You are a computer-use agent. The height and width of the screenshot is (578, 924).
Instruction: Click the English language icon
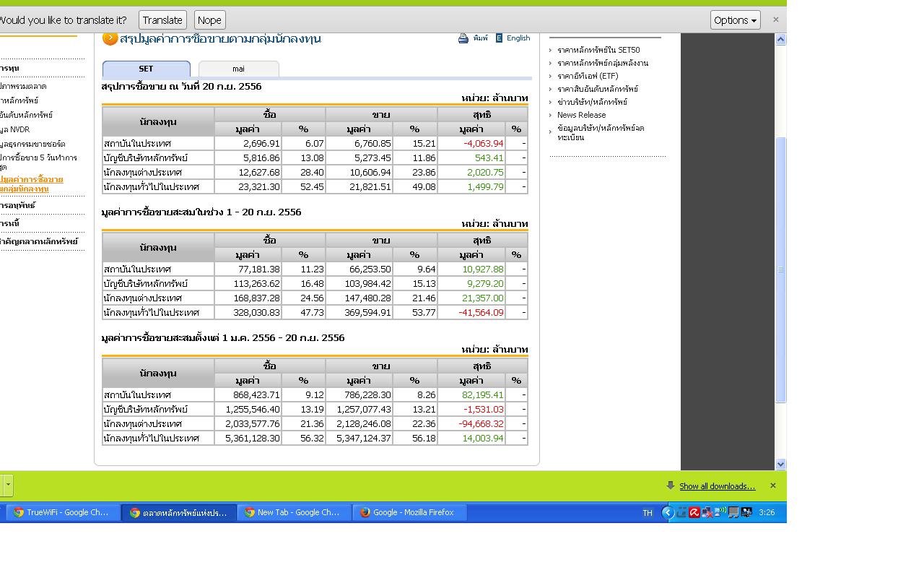499,38
